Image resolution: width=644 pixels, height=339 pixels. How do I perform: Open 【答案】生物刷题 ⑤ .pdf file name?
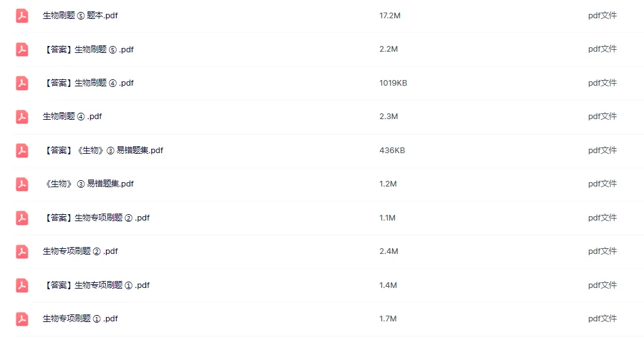[88, 49]
